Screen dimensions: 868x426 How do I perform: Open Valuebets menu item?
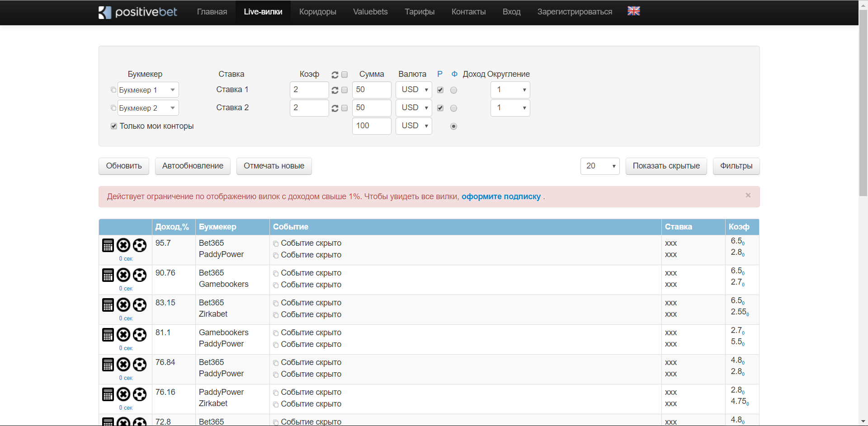pos(370,12)
